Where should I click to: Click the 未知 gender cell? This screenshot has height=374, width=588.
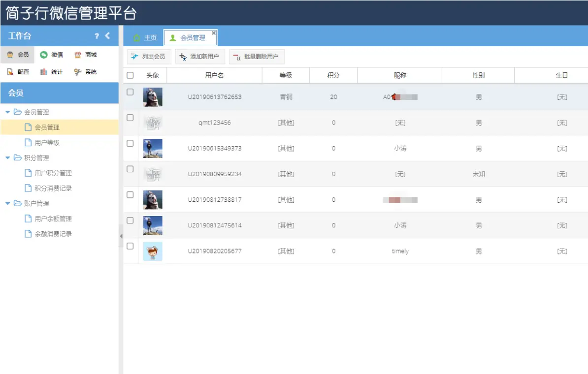(x=479, y=174)
